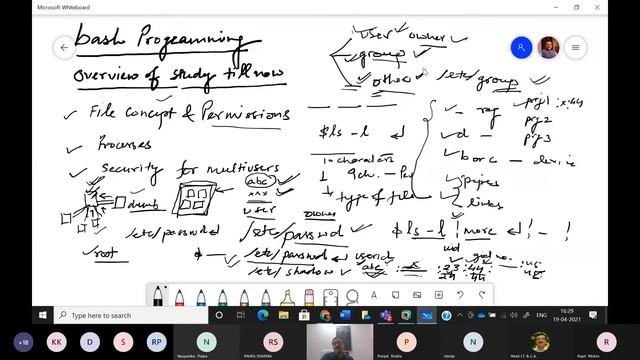This screenshot has width=640, height=360.
Task: Select the black pen tool
Action: pos(158,296)
